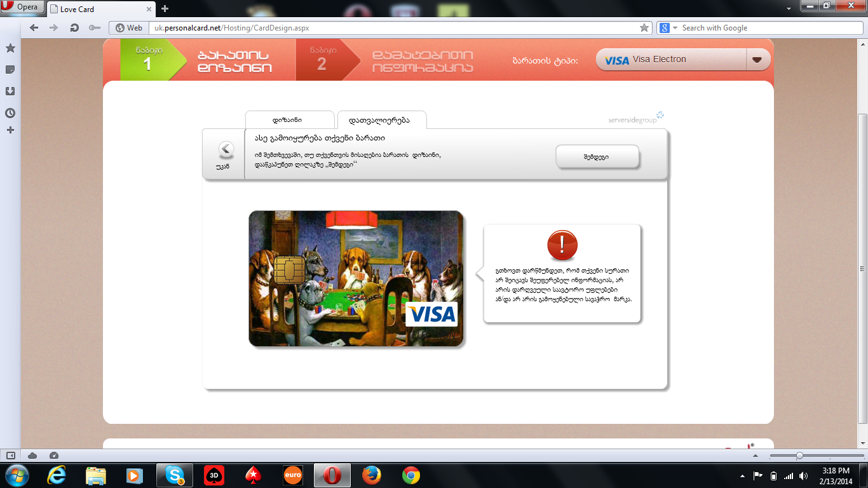The width and height of the screenshot is (868, 488).
Task: Open the Windows Start menu
Action: 17,475
